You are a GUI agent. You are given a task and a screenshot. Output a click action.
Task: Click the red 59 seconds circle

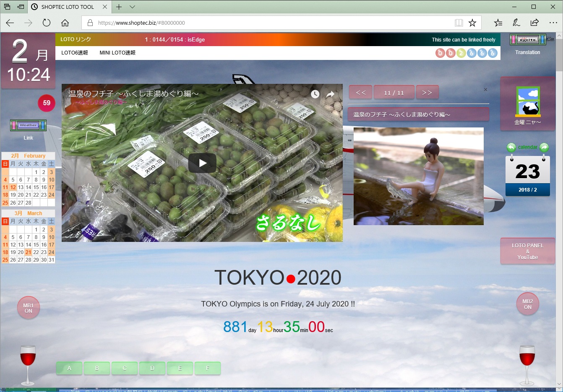click(47, 103)
